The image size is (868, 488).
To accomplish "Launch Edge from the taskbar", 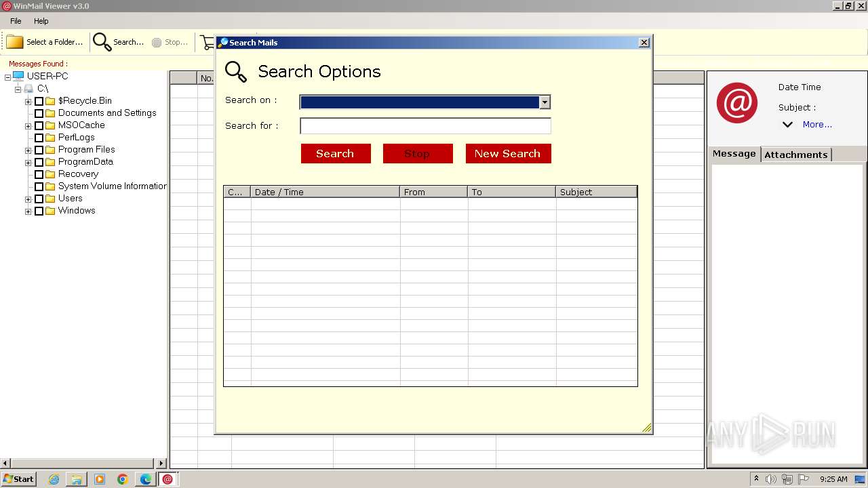I will click(146, 479).
